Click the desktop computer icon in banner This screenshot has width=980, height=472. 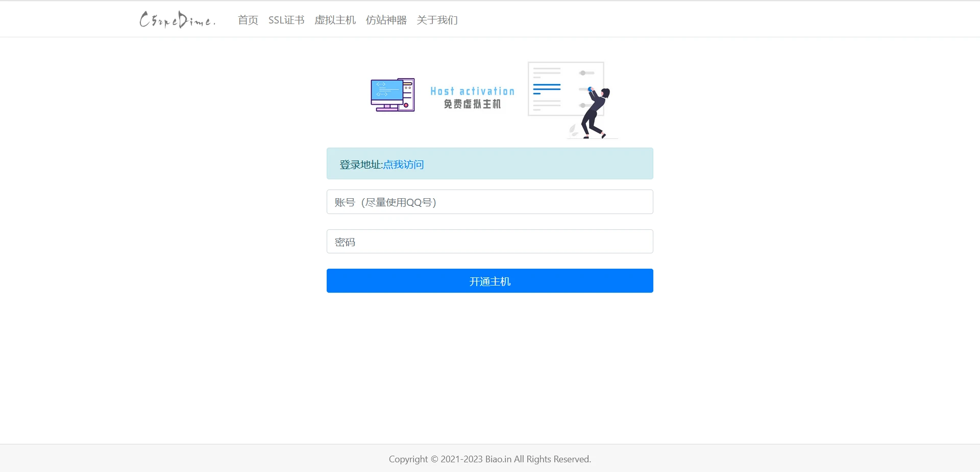click(x=393, y=95)
